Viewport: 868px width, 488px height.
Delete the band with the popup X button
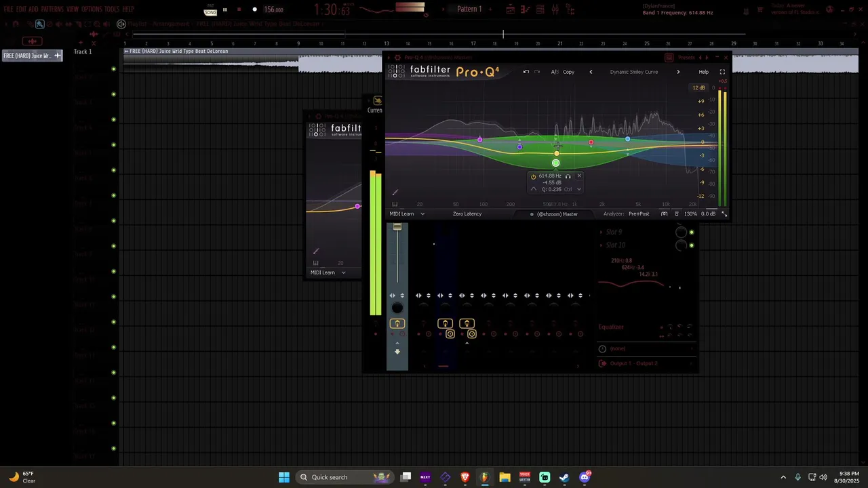(579, 176)
